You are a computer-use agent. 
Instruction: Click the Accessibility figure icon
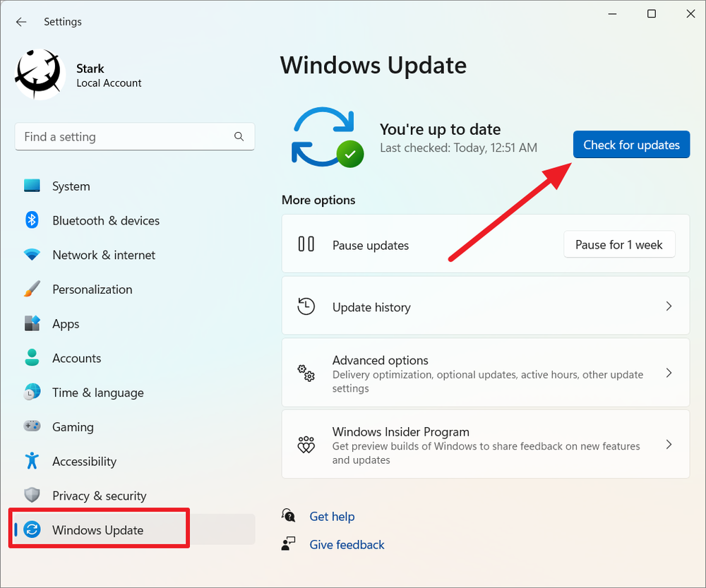(32, 460)
